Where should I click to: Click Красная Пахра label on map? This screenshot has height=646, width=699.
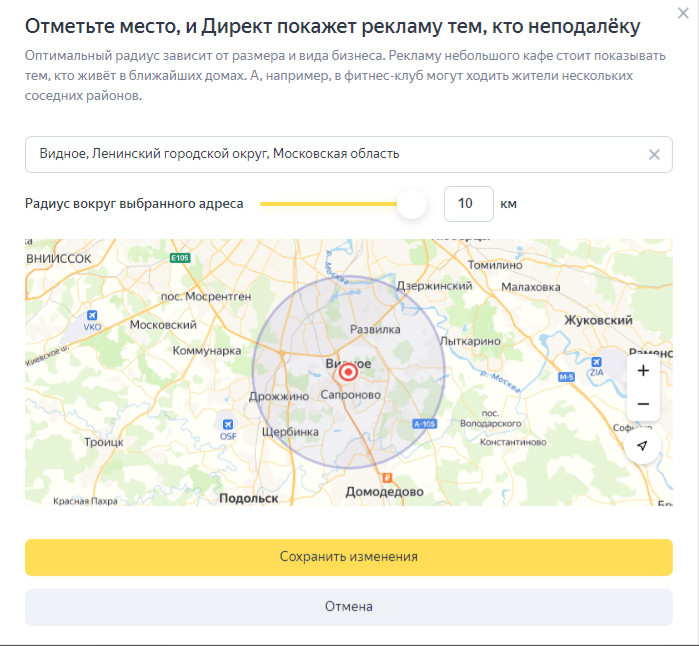[x=85, y=501]
